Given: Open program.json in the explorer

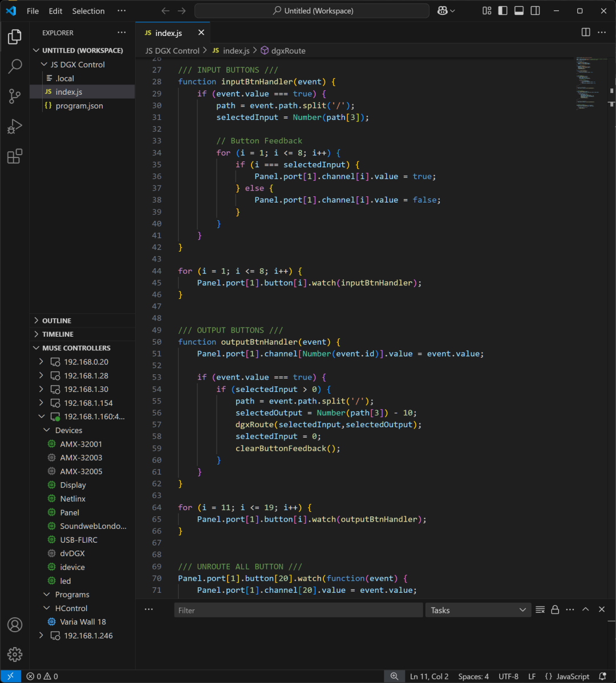Looking at the screenshot, I should [79, 106].
